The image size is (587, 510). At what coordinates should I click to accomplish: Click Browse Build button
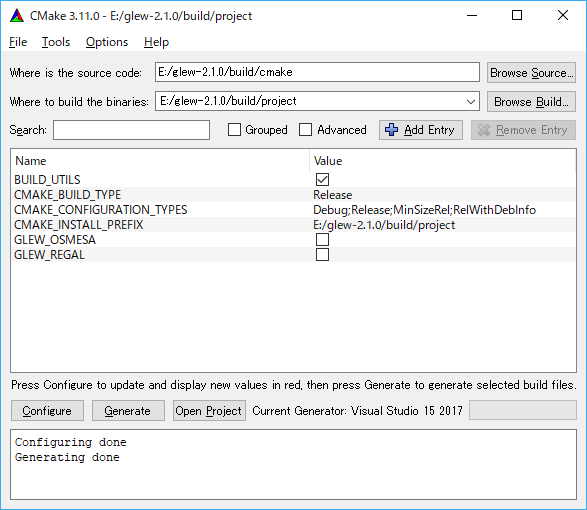tap(531, 101)
